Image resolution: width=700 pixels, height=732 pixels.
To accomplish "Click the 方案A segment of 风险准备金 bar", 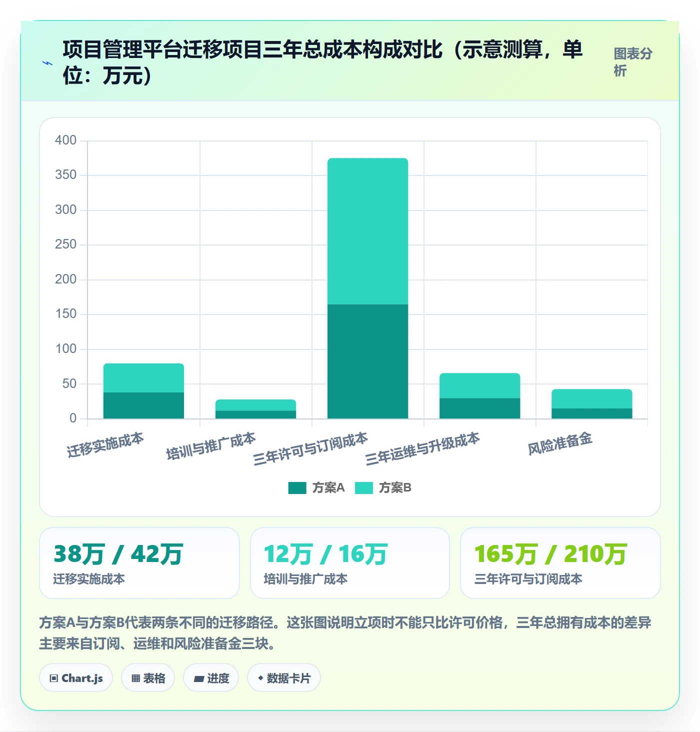I will pyautogui.click(x=592, y=413).
